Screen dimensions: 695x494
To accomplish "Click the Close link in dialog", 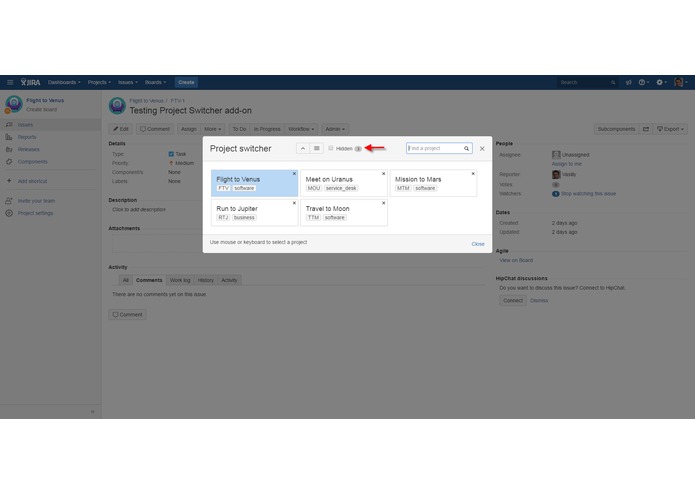I will coord(478,244).
